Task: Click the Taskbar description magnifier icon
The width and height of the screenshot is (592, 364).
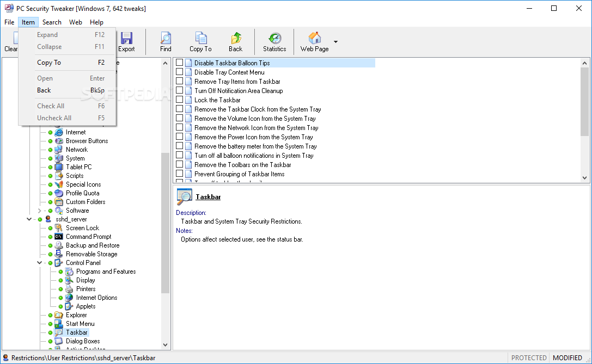Action: tap(184, 197)
